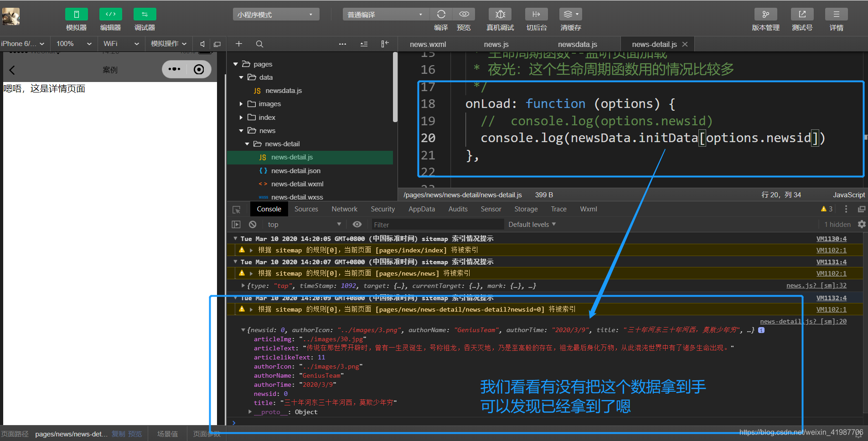This screenshot has height=441, width=868.
Task: Detach the simulator window icon
Action: 217,44
